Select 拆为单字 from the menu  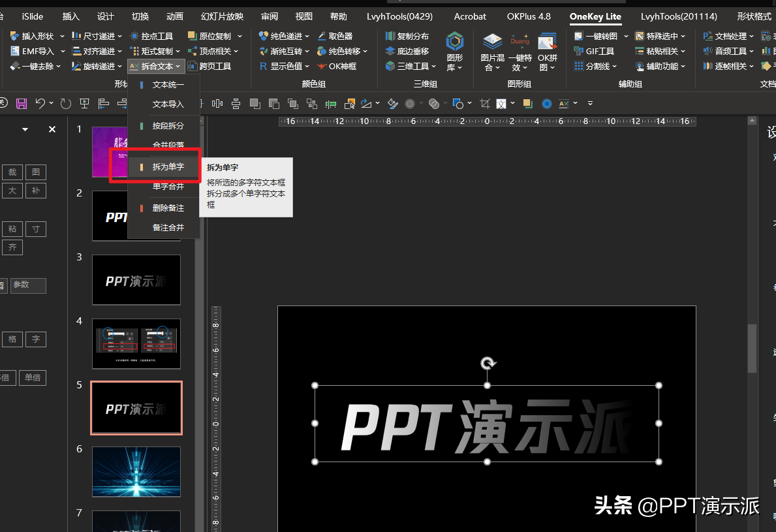coord(168,167)
